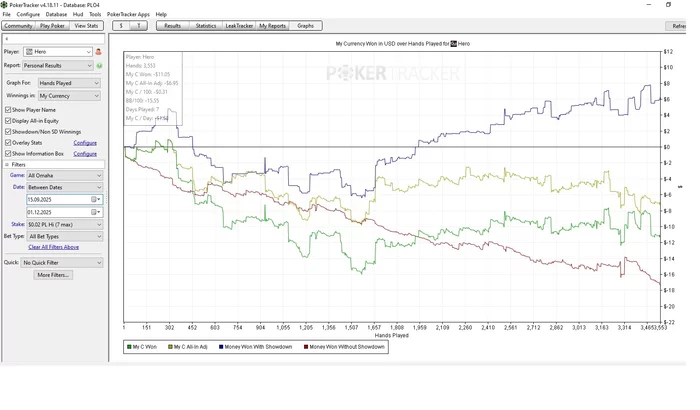Open the PokerTracker Apps menu

(128, 14)
